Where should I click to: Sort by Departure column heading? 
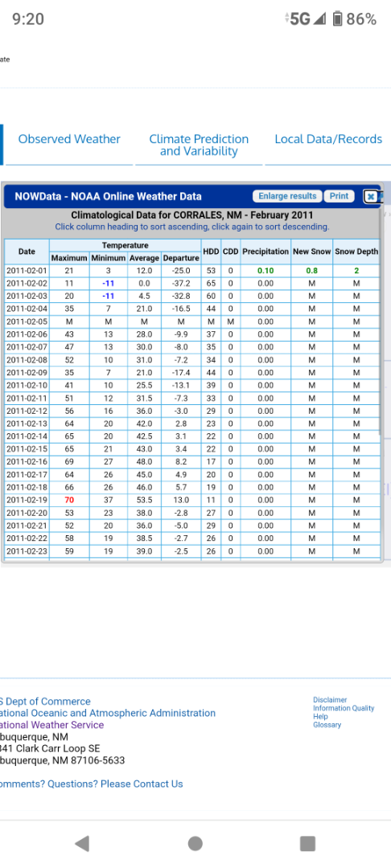[x=181, y=258]
